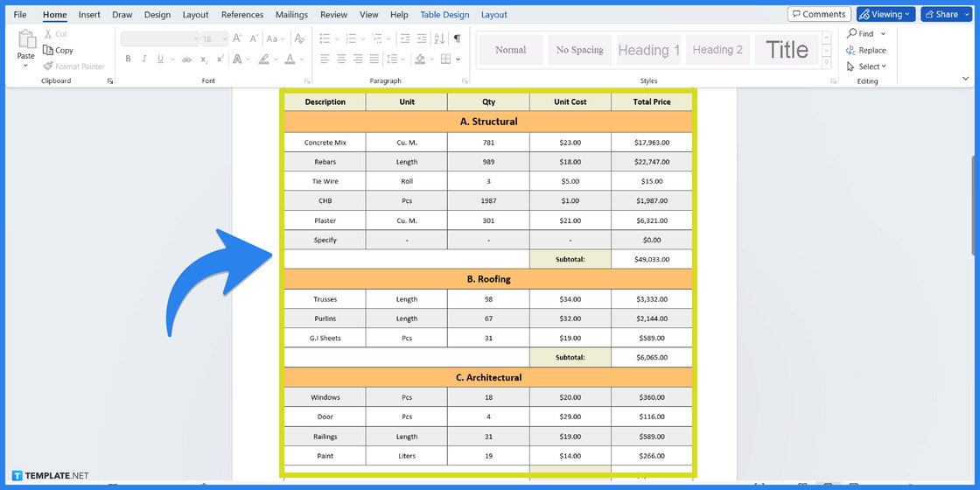Align text left
The width and height of the screenshot is (980, 490).
325,59
